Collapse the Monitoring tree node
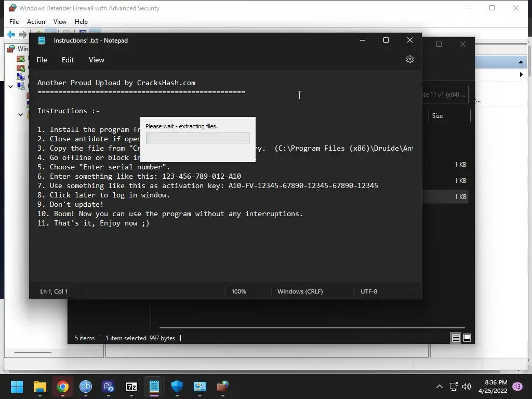The image size is (532, 399). (x=10, y=87)
